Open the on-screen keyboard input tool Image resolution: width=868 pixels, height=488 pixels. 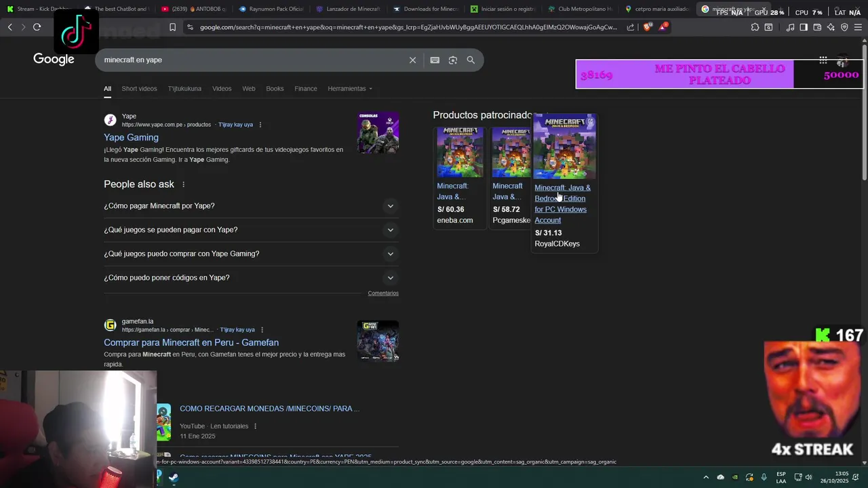click(435, 60)
